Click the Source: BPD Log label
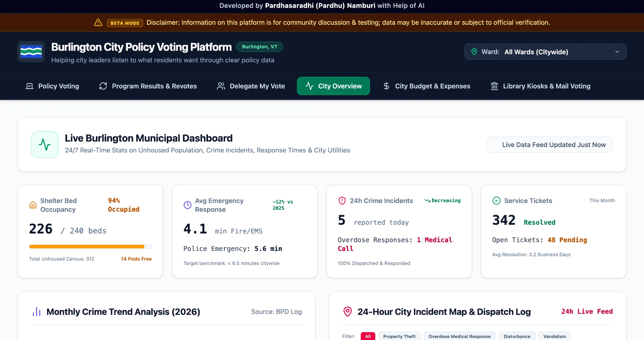644x340 pixels. pos(276,312)
